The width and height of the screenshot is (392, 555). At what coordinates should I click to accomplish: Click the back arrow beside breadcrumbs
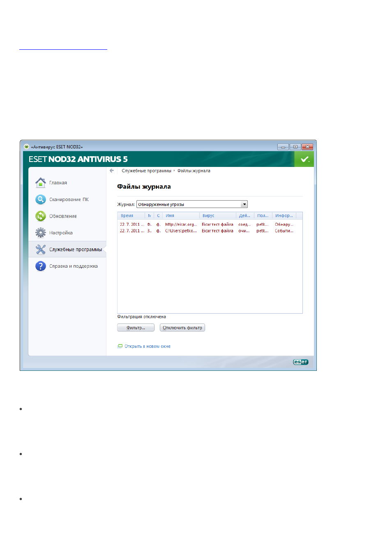pyautogui.click(x=112, y=171)
